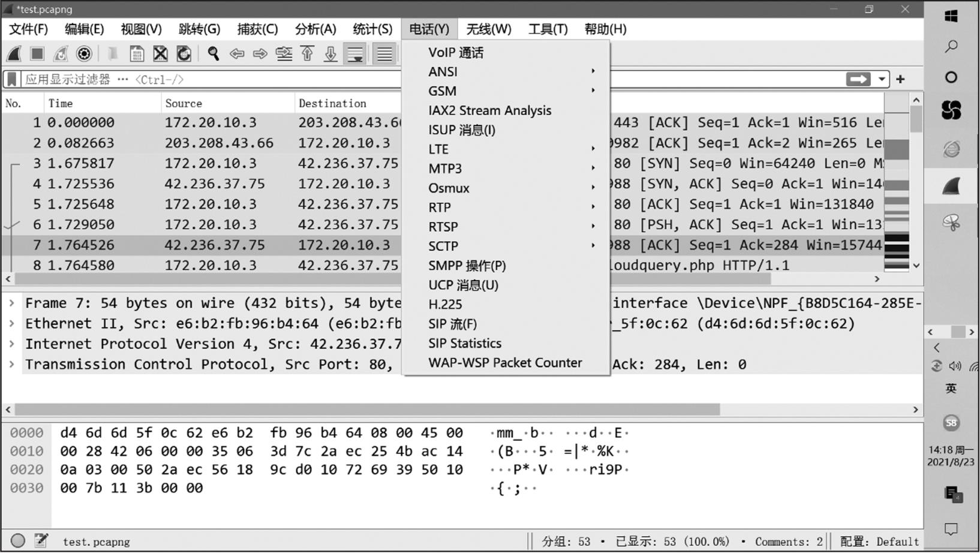Expand Internet Protocol Version 4 row
The height and width of the screenshot is (553, 980).
11,344
